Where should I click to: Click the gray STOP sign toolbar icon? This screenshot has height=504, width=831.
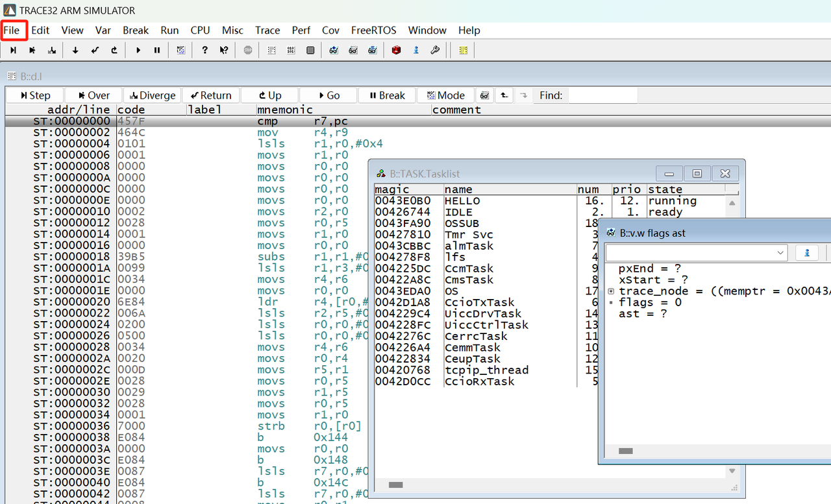click(247, 50)
